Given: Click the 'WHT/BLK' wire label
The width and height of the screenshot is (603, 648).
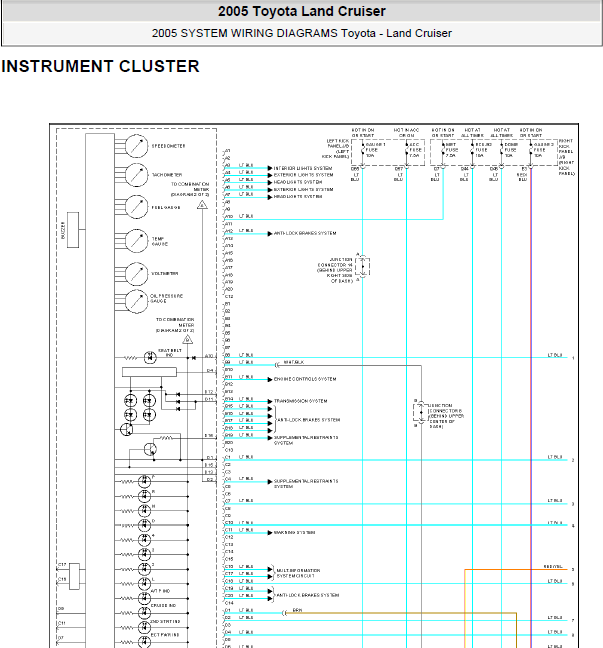Looking at the screenshot, I should (294, 362).
